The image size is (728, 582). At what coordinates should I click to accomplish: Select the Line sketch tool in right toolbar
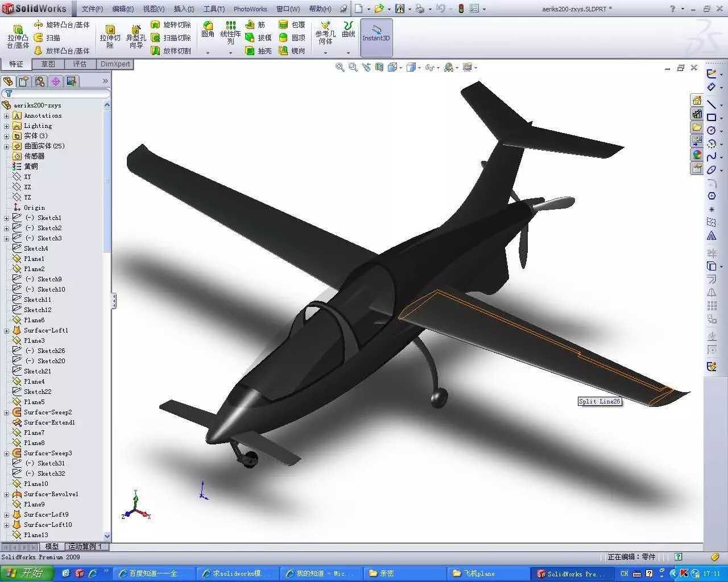711,104
